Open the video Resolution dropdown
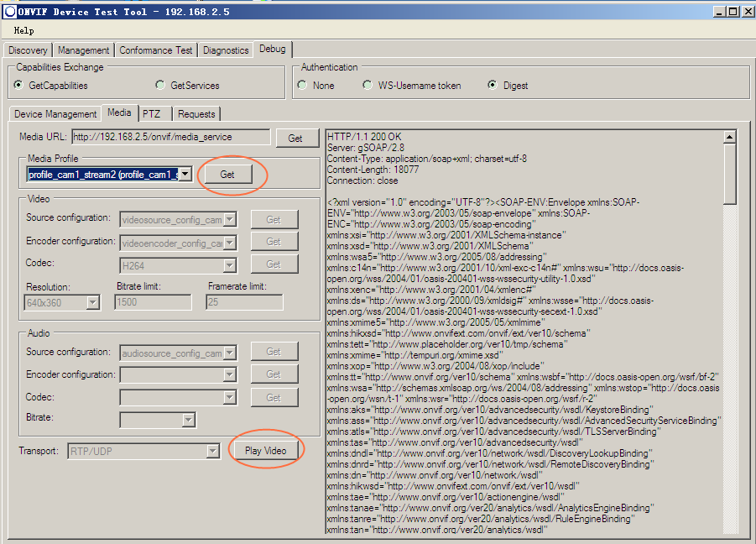Screen dimensions: 756x544 (92, 302)
